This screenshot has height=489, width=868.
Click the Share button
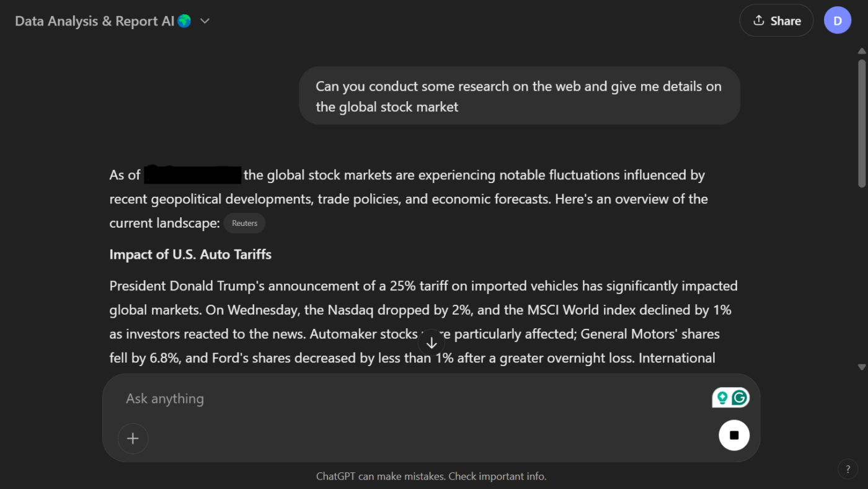tap(776, 20)
